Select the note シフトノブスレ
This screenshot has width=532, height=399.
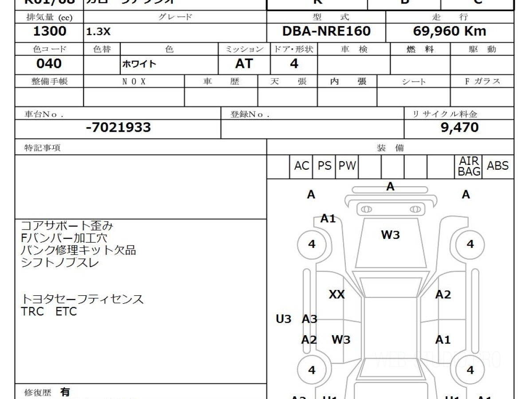click(x=60, y=262)
